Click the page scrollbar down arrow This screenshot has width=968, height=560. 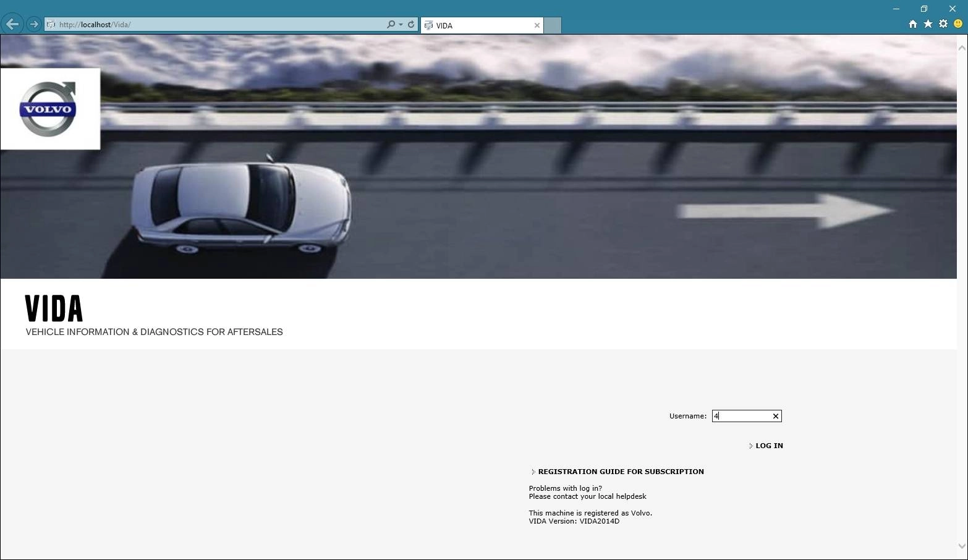coord(962,546)
